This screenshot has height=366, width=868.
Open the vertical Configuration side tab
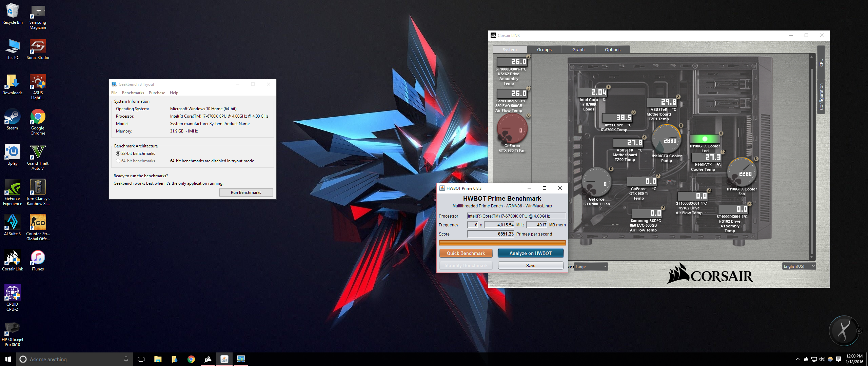tap(821, 97)
